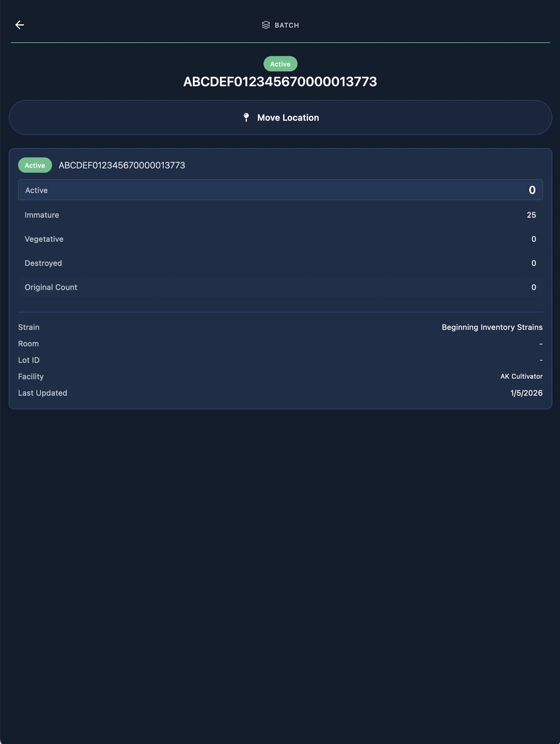Screen dimensions: 560x744
Task: Click the batch ID text in the card
Action: click(x=122, y=165)
